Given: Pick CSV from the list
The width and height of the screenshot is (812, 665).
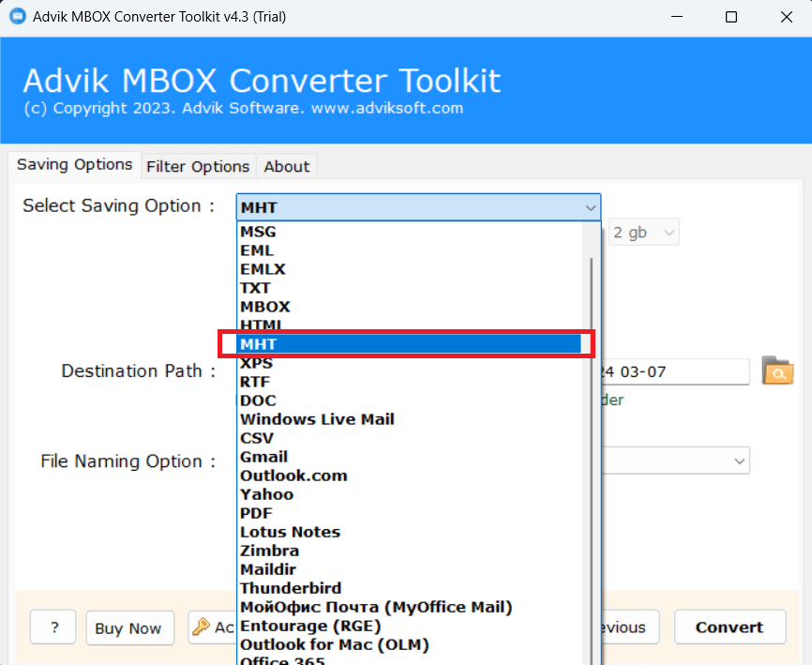Looking at the screenshot, I should (x=409, y=438).
